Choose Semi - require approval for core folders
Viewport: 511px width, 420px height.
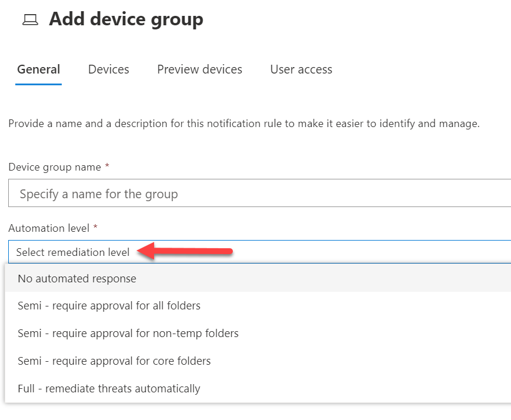click(x=114, y=361)
